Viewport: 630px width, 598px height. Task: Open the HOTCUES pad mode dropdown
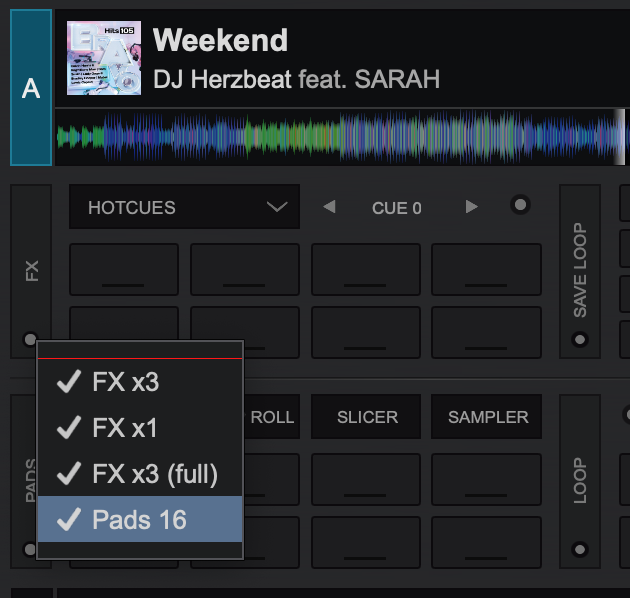[x=184, y=208]
